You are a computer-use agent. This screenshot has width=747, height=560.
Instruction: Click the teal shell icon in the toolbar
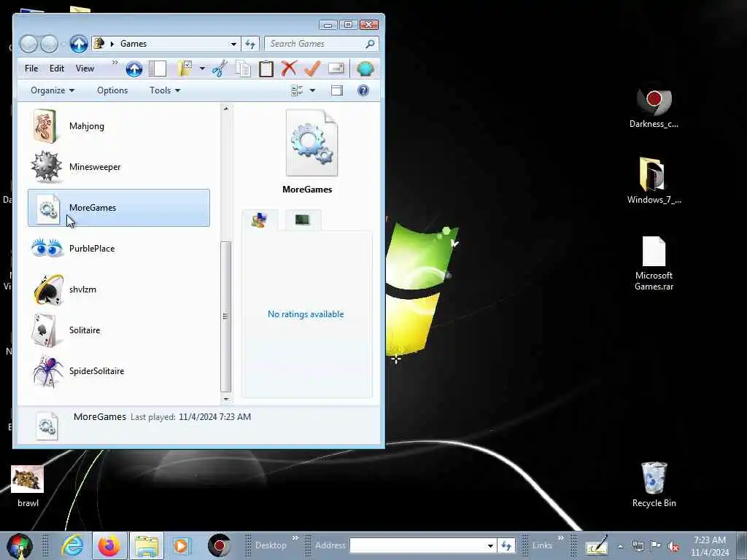click(x=365, y=69)
